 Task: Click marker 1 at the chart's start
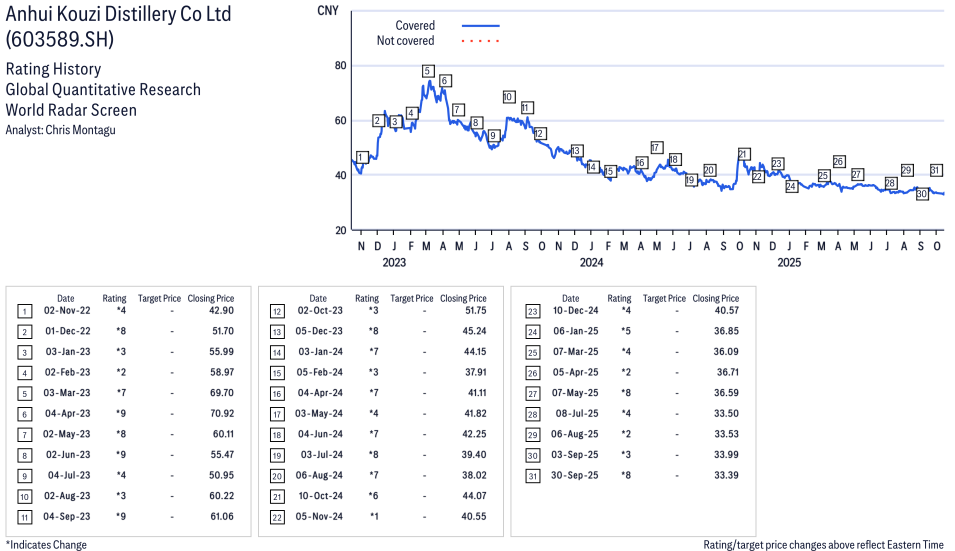pos(362,157)
